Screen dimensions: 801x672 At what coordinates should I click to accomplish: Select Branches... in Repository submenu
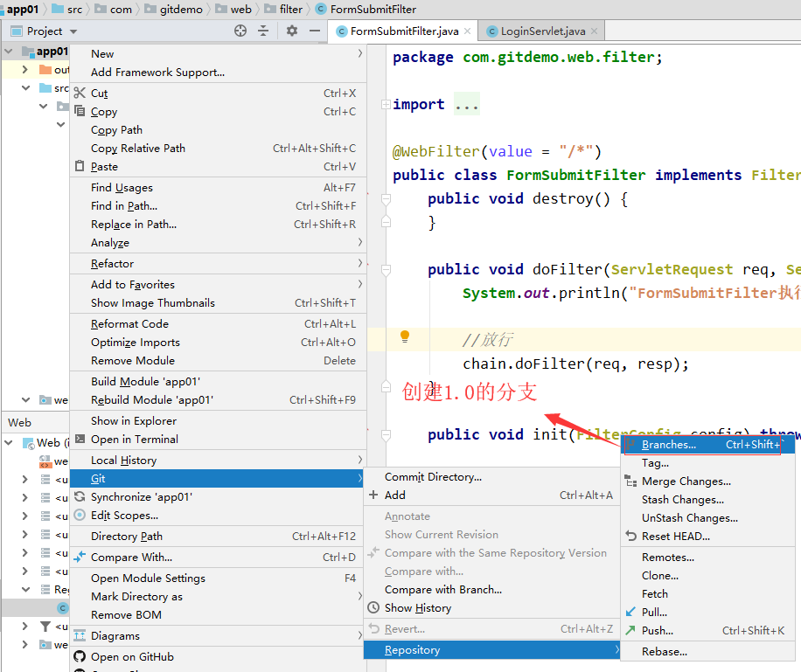(x=708, y=444)
